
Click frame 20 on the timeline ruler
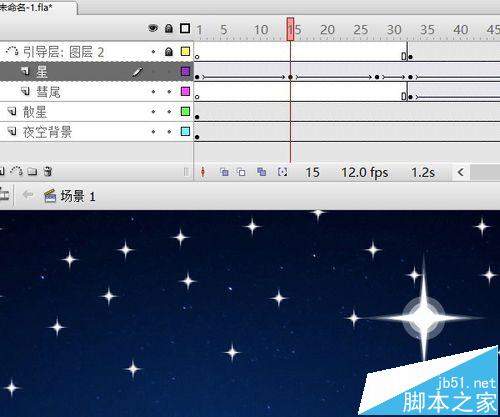(x=327, y=30)
